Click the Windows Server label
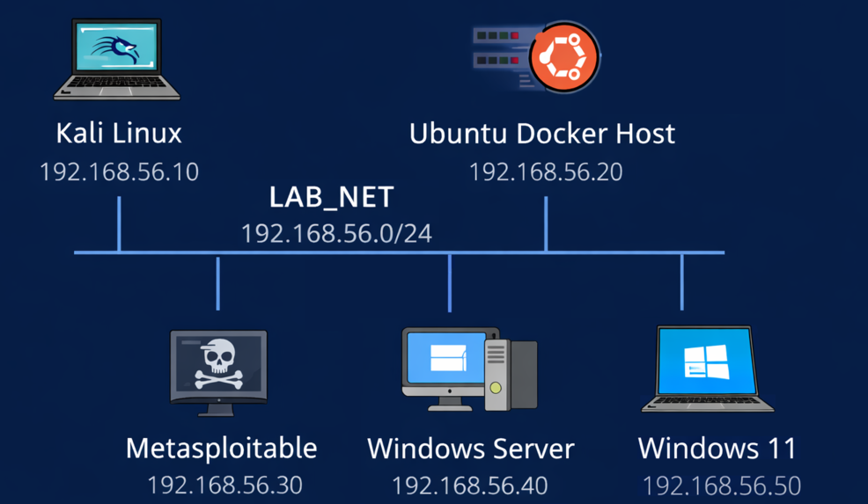This screenshot has height=504, width=868. [x=471, y=448]
